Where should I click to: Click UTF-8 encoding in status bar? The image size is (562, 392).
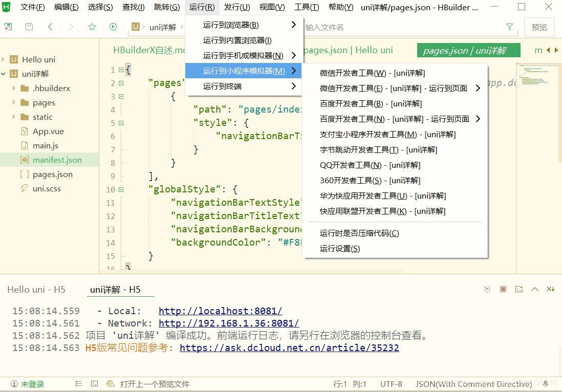pos(391,384)
